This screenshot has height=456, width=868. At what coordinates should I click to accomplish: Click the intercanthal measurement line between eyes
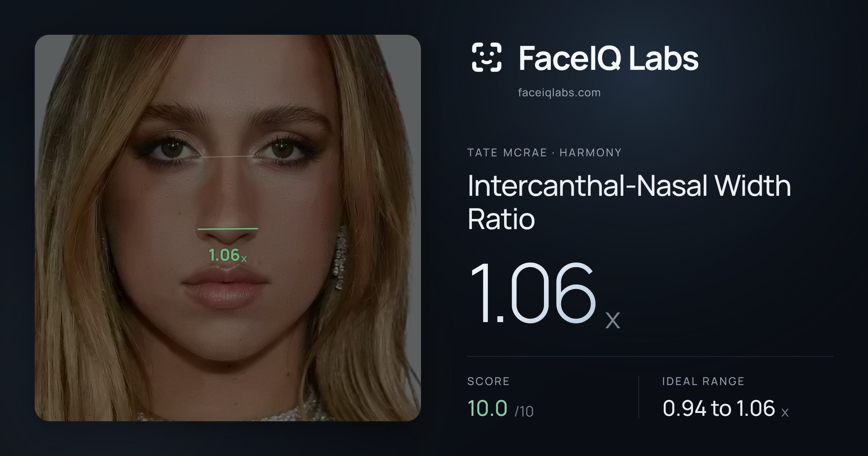coord(228,157)
